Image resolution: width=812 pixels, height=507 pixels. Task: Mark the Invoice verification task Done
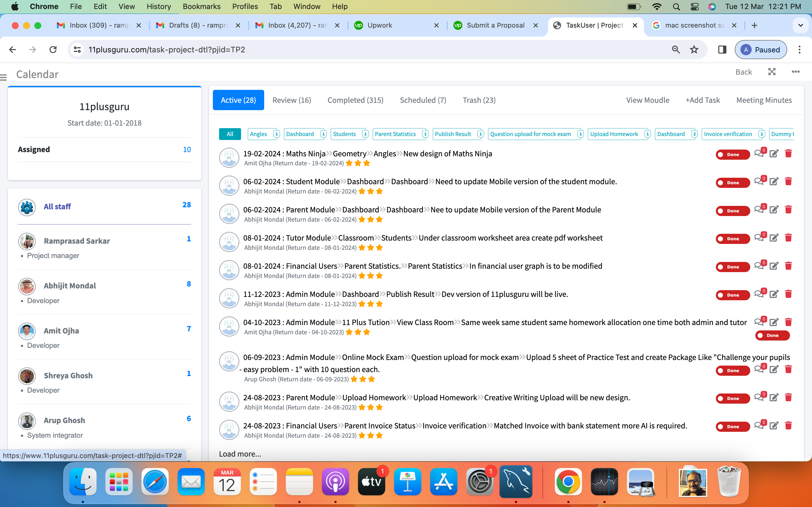(x=732, y=426)
